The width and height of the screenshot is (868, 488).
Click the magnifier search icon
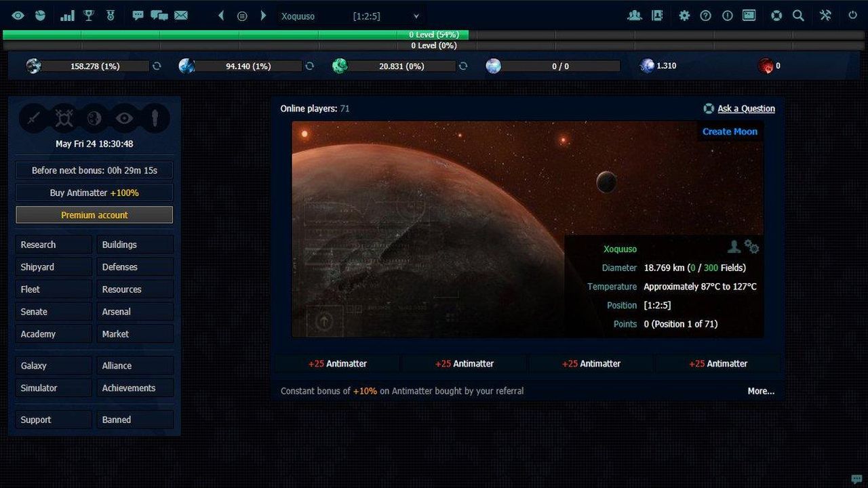click(x=798, y=16)
